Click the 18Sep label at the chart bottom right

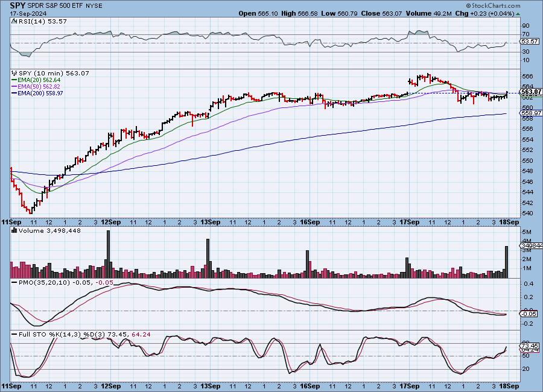click(509, 386)
